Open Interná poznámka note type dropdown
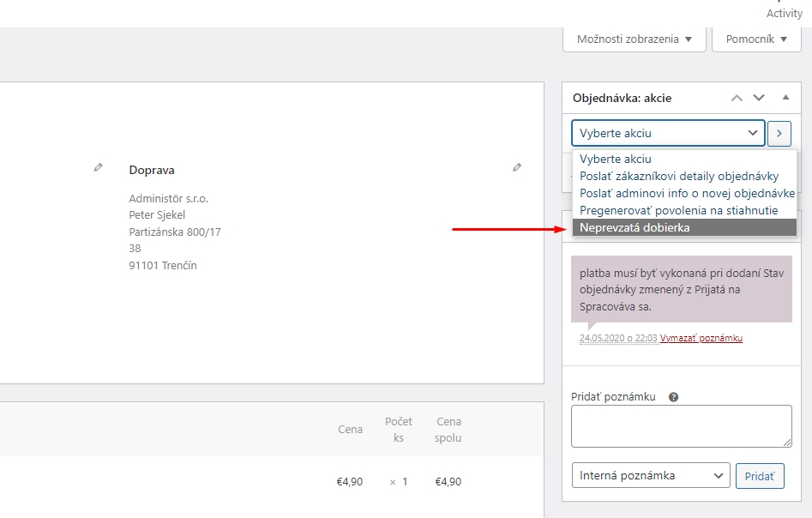 coord(651,475)
